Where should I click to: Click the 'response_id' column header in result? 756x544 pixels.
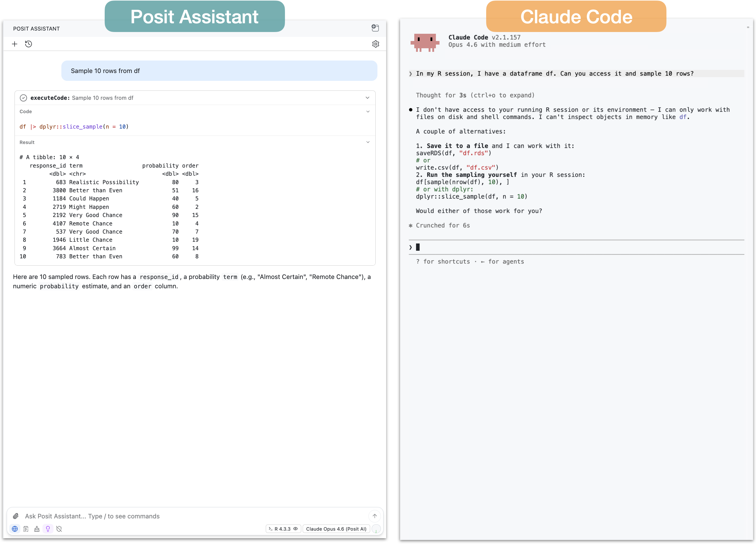tap(48, 166)
